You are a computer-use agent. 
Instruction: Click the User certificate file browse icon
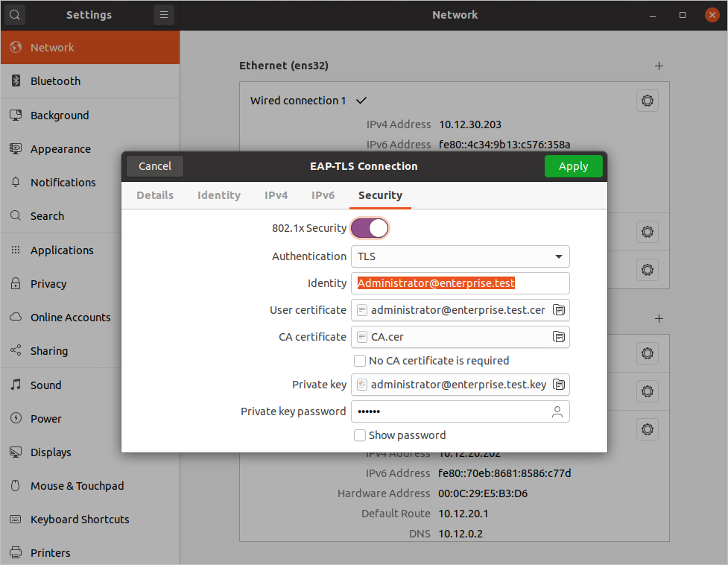pyautogui.click(x=559, y=310)
